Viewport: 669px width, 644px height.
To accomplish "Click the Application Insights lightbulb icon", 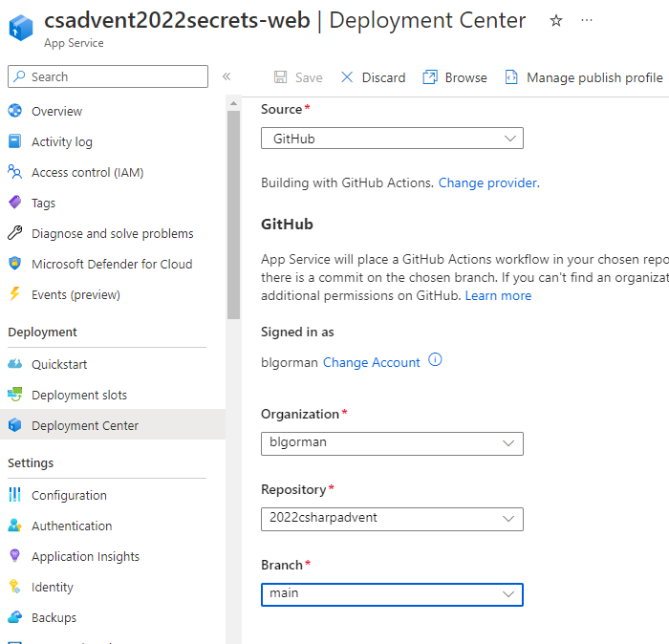I will pyautogui.click(x=15, y=556).
